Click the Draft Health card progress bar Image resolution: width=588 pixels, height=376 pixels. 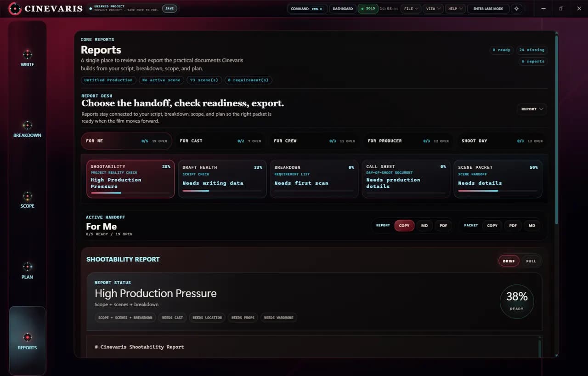point(222,191)
